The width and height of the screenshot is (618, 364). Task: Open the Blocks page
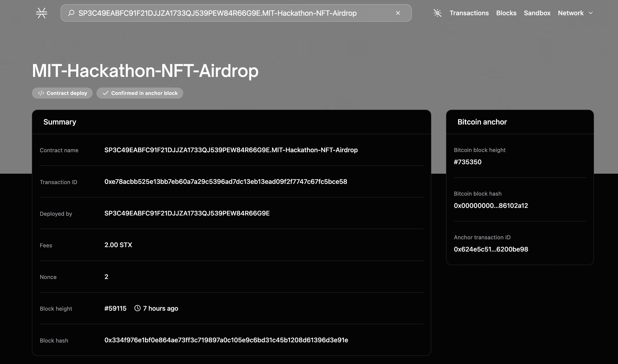[506, 13]
